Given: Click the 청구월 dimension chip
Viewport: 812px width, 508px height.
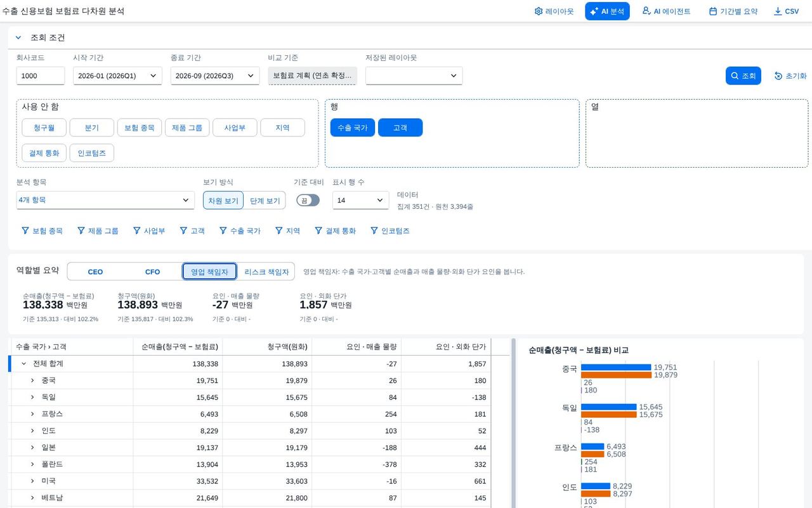Looking at the screenshot, I should point(44,128).
